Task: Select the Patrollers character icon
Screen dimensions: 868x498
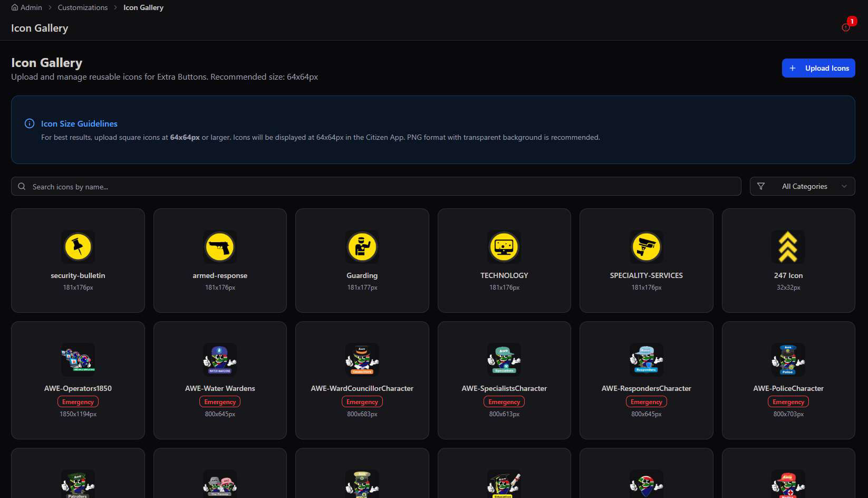Action: (x=78, y=484)
